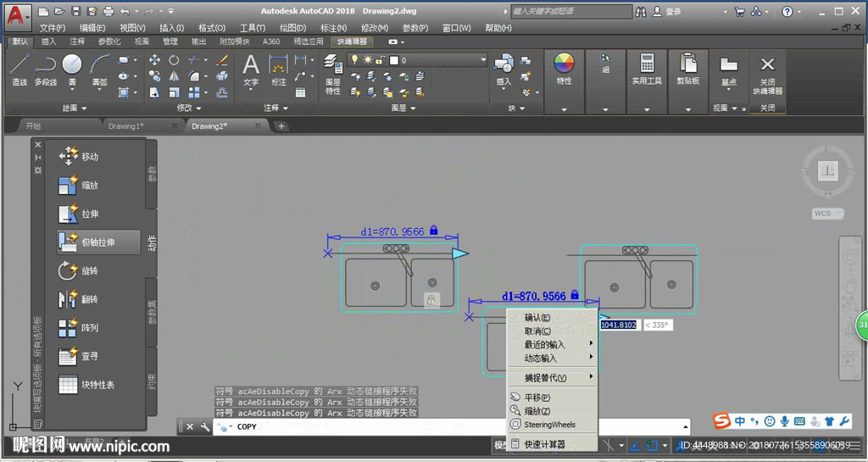This screenshot has width=868, height=462.
Task: Add a new drawing tab with plus
Action: [x=281, y=126]
